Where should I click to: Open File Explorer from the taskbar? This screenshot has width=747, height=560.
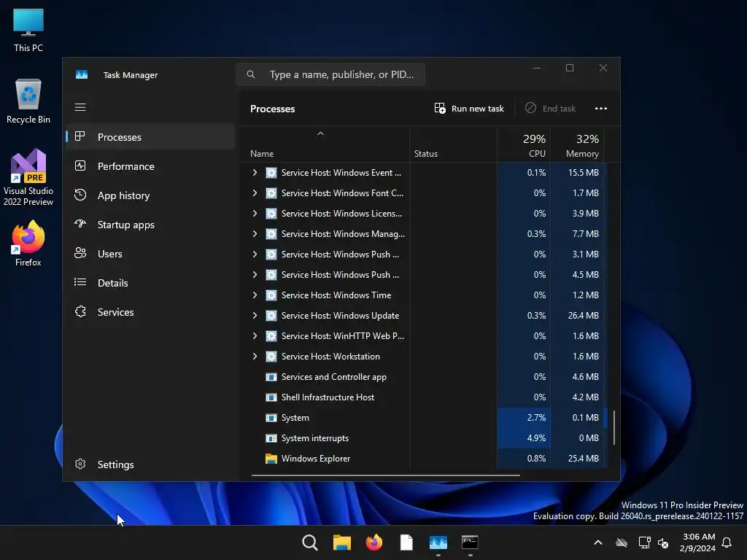point(341,542)
